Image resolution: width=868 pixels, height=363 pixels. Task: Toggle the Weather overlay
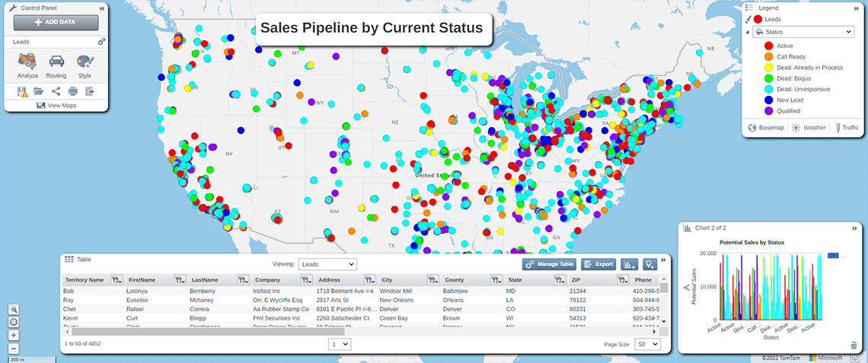pyautogui.click(x=809, y=127)
